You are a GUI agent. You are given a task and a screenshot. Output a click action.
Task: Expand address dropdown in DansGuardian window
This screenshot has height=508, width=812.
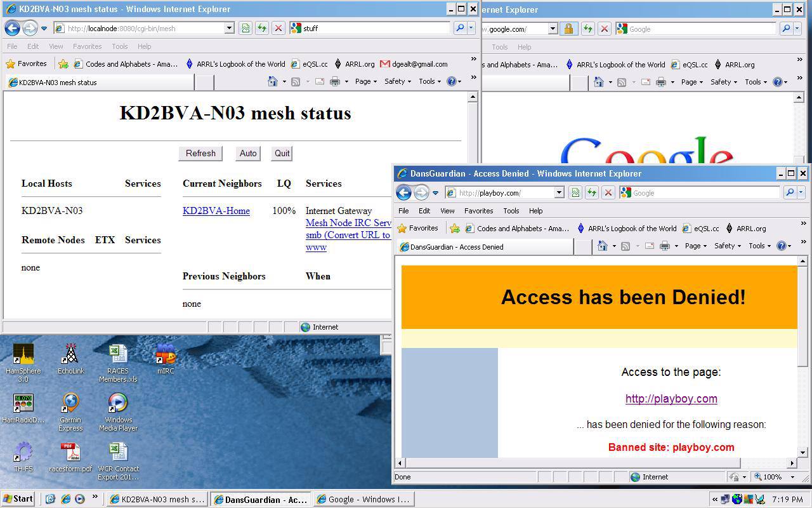559,192
